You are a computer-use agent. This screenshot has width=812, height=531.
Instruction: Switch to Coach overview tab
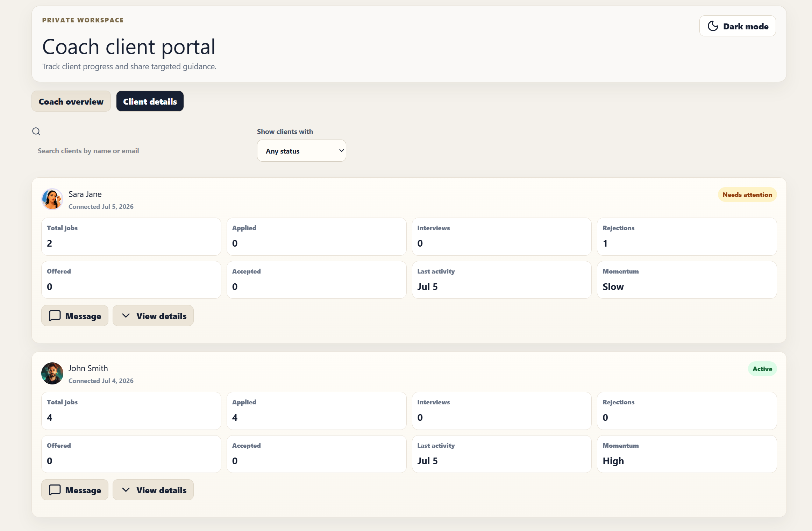coord(71,101)
